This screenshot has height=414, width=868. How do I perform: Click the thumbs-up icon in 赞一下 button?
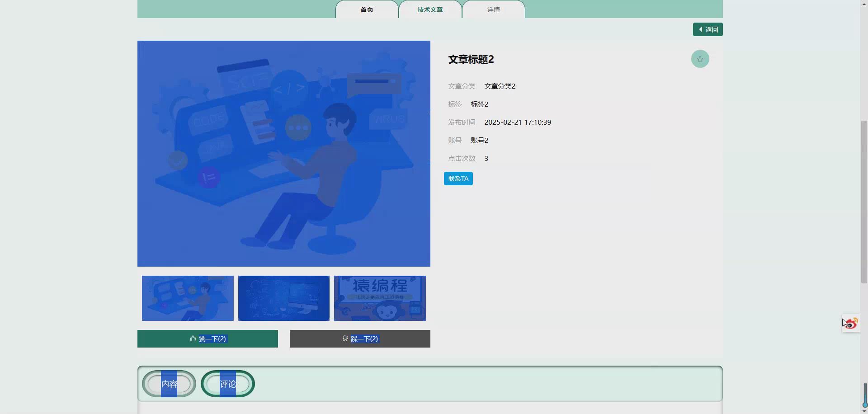193,339
